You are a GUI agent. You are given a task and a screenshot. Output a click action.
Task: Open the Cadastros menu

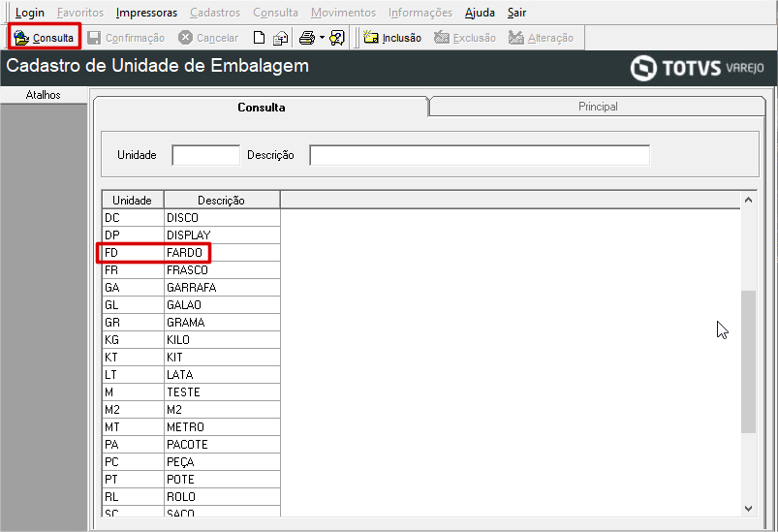215,13
